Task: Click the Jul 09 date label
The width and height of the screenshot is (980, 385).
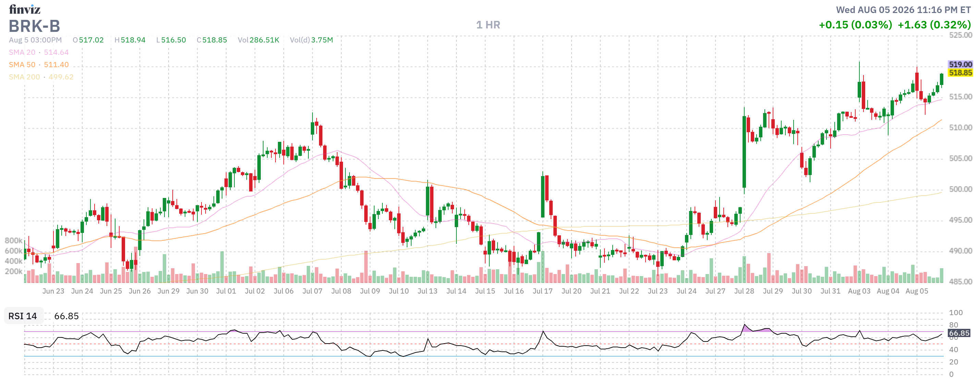Action: point(370,291)
